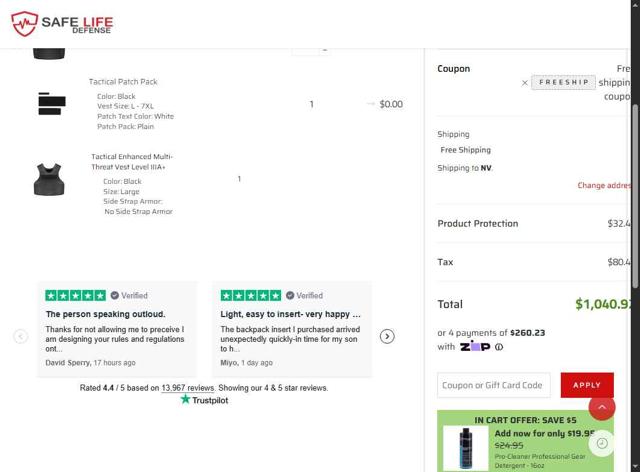Click the Tactical Enhanced Multi-Threat Vest image
The width and height of the screenshot is (640, 472).
[x=50, y=180]
